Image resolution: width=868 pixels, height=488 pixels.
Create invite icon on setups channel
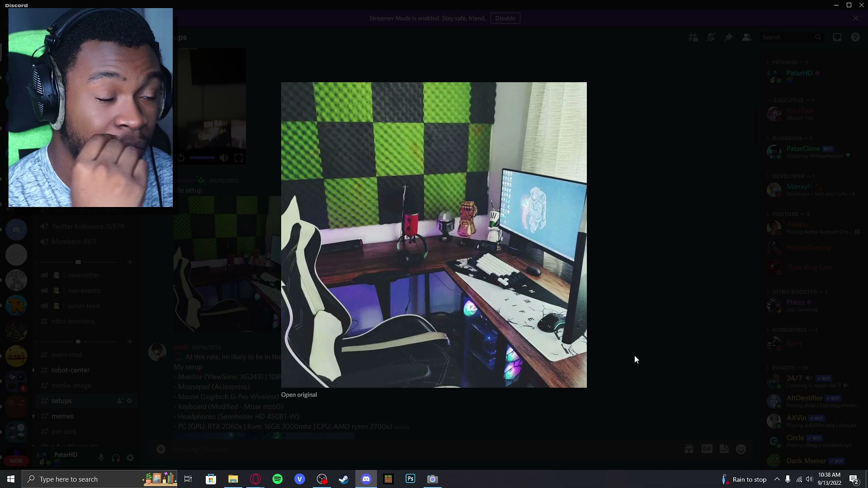point(120,401)
